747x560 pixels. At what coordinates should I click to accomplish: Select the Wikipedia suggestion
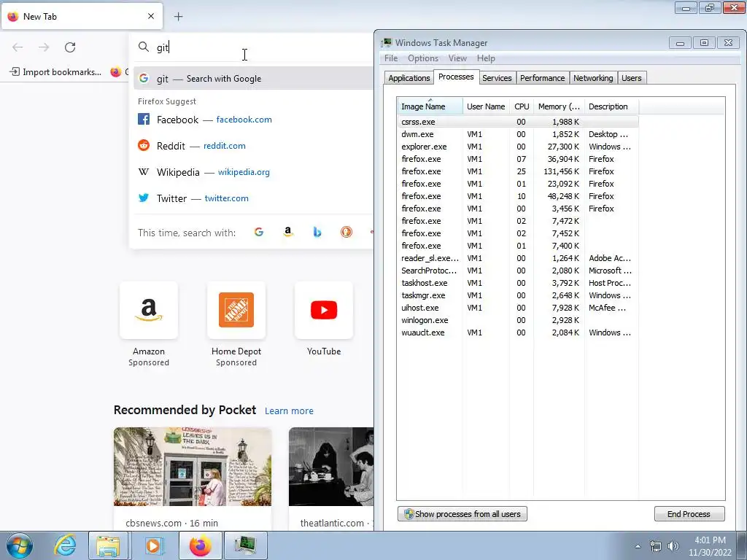253,172
